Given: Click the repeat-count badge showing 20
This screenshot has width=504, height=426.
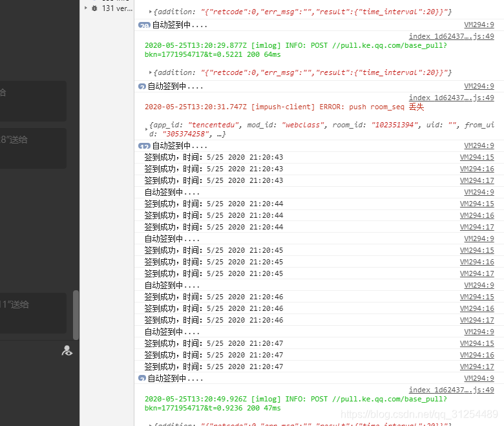Looking at the screenshot, I should pos(144,25).
